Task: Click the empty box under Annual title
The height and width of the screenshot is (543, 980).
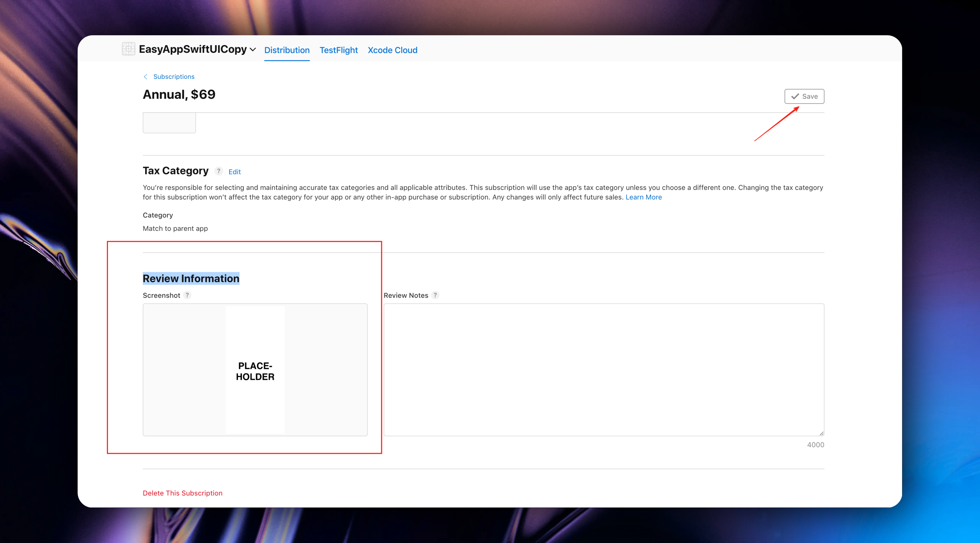Action: [169, 123]
